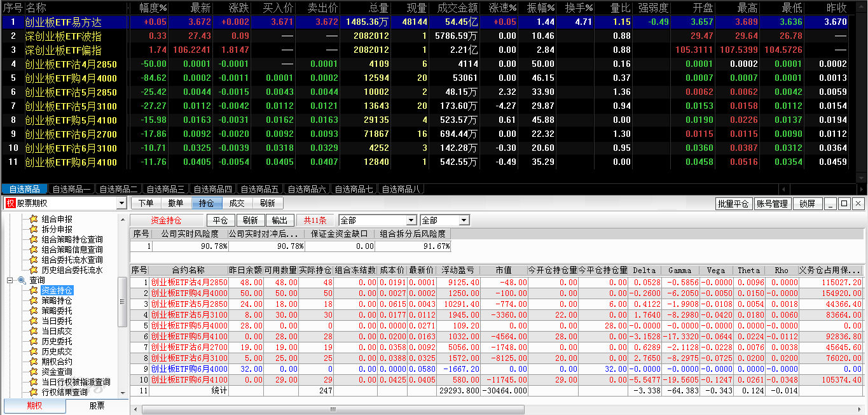This screenshot has height=415, width=868.
Task: Click the 账号管理 button
Action: coord(772,204)
